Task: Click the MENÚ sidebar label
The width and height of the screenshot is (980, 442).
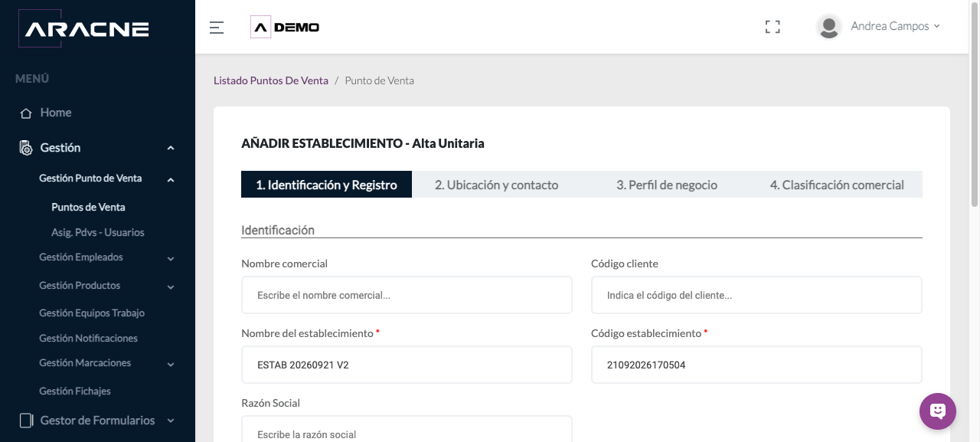Action: tap(32, 79)
